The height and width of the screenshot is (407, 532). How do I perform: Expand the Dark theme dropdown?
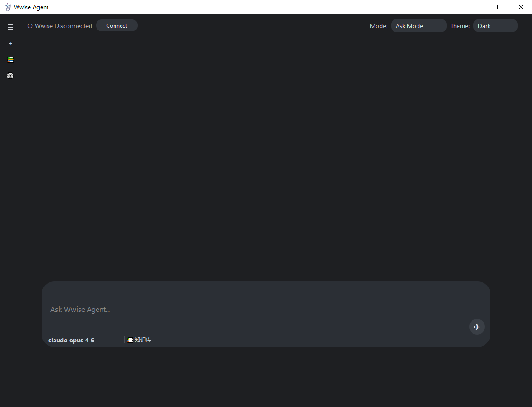[495, 26]
